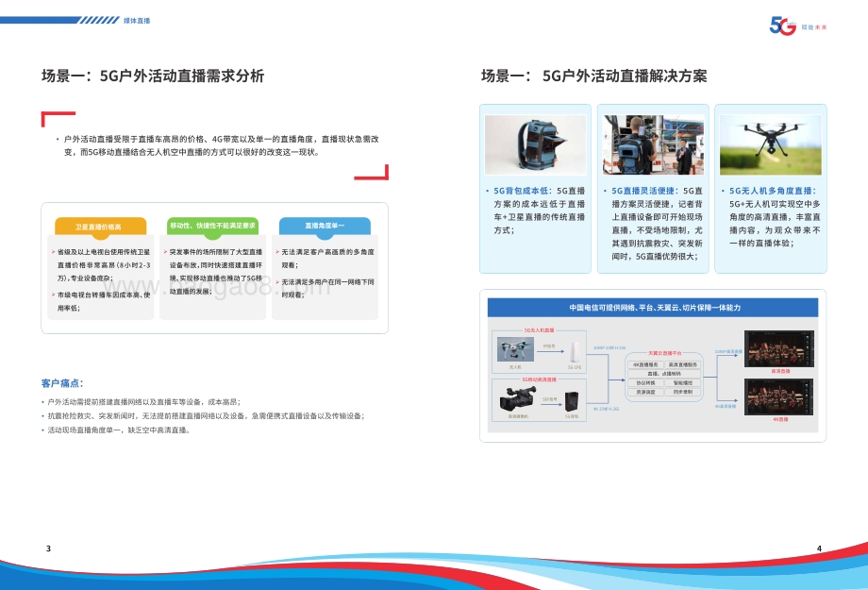Click the backpack product photo

535,145
